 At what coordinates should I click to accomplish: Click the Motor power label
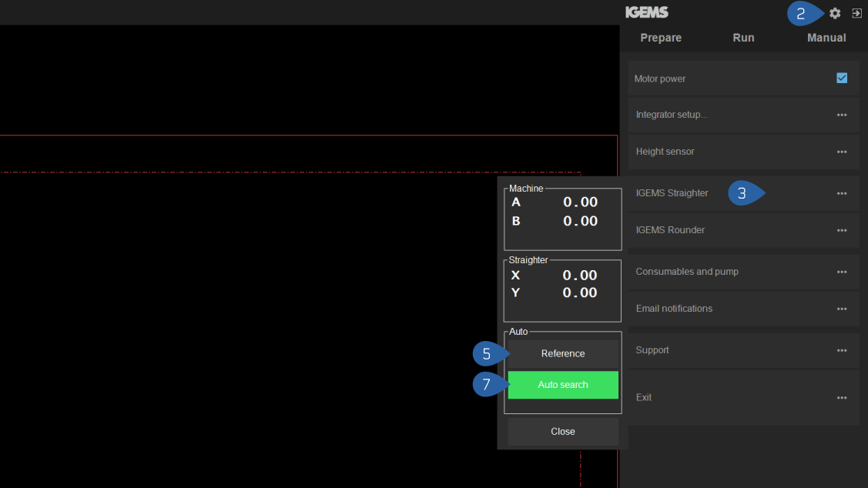pyautogui.click(x=660, y=79)
